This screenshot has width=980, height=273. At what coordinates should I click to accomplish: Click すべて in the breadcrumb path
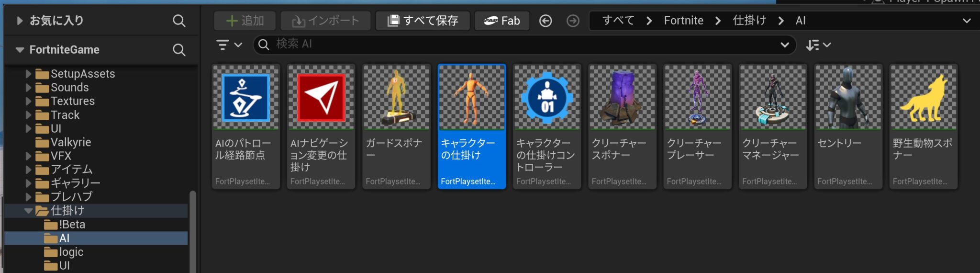tap(618, 21)
